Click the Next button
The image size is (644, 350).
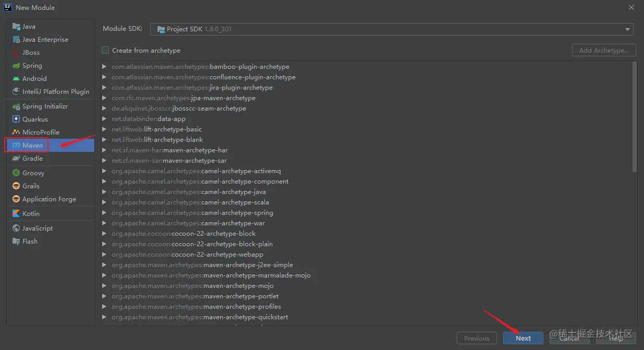(523, 337)
